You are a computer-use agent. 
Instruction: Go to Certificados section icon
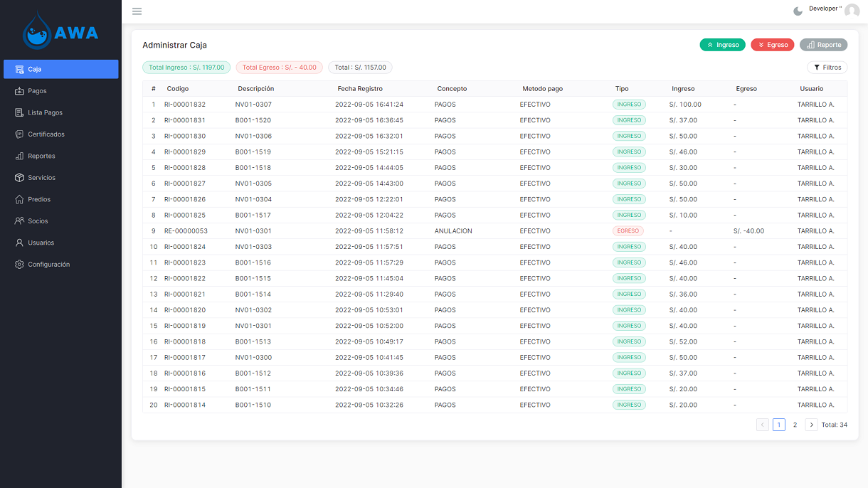coord(20,134)
